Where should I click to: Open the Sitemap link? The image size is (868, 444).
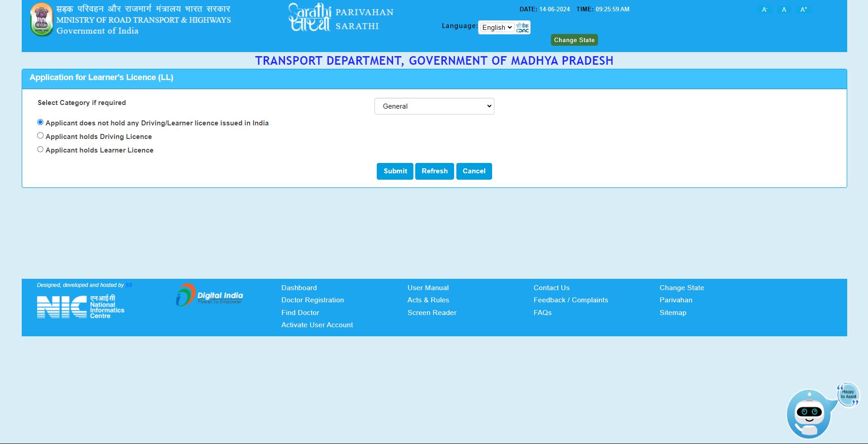pos(673,313)
